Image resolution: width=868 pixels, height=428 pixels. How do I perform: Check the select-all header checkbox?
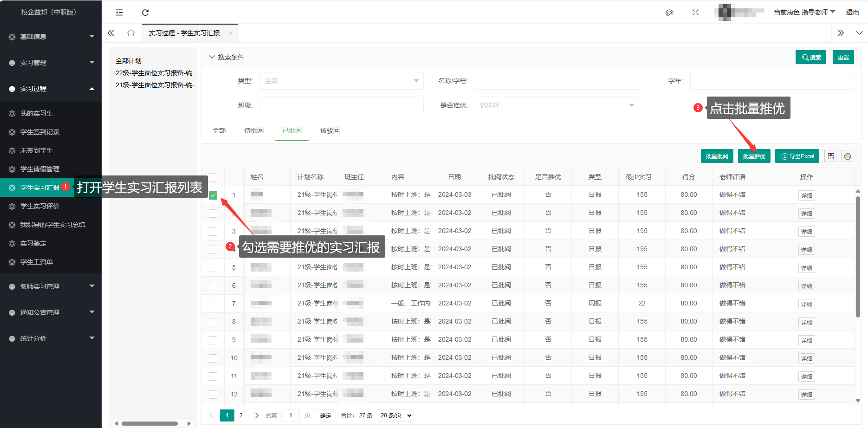pos(213,177)
